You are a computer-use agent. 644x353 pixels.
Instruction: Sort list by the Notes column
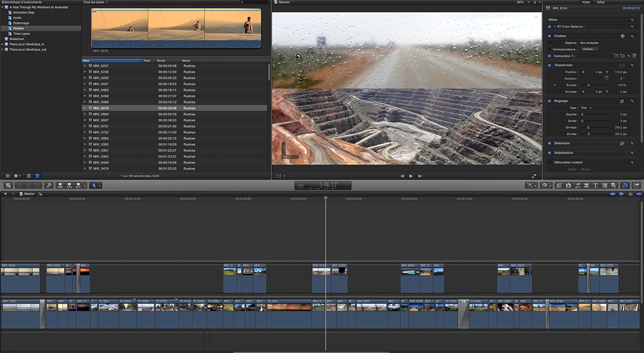click(x=224, y=61)
